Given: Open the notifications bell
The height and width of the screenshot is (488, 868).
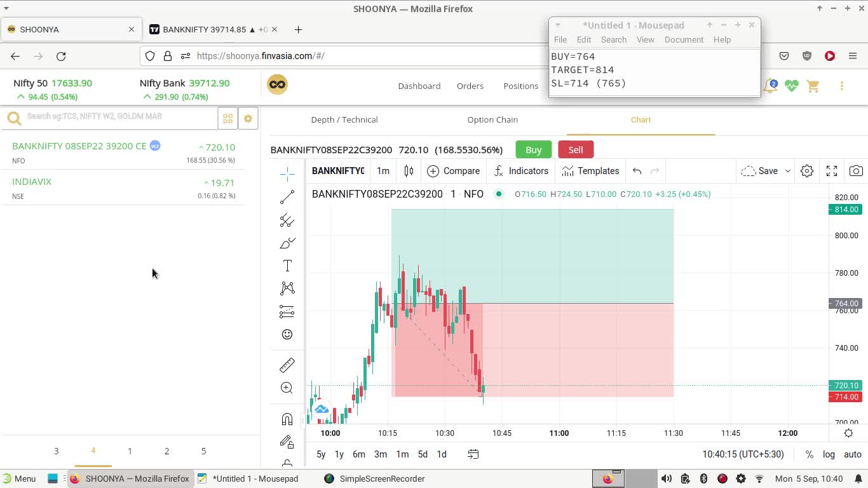Looking at the screenshot, I should (770, 86).
